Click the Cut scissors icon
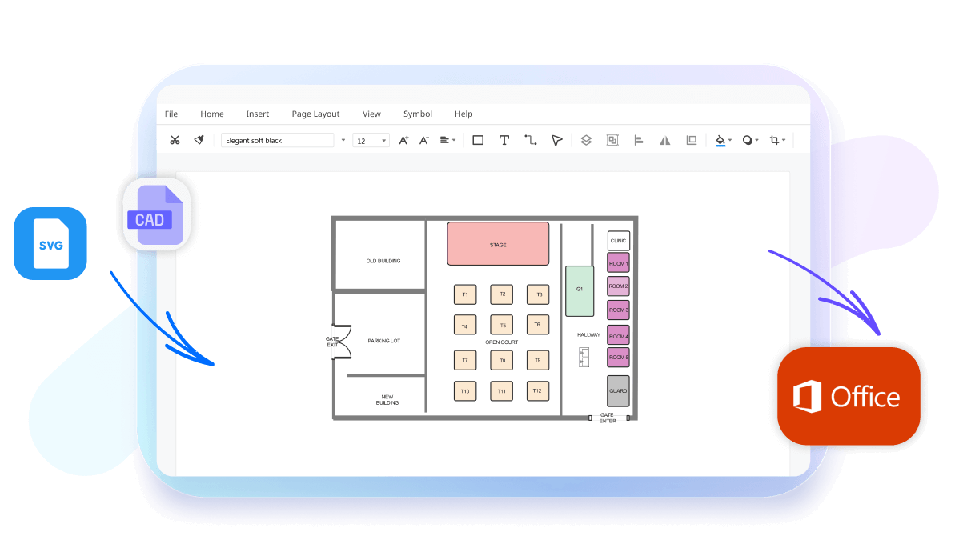Viewport: 967px width, 560px height. [175, 140]
